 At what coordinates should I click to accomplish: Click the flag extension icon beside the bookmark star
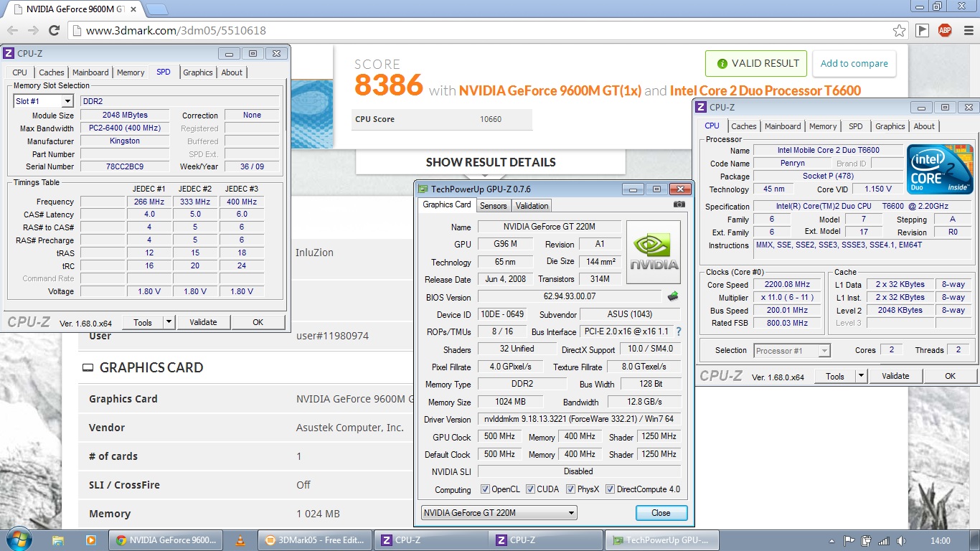[923, 31]
